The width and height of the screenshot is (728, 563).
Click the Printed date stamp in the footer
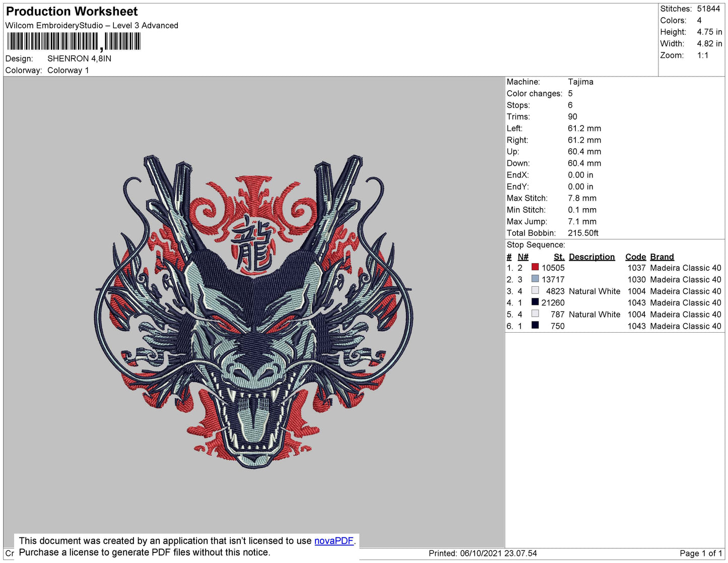tap(482, 553)
